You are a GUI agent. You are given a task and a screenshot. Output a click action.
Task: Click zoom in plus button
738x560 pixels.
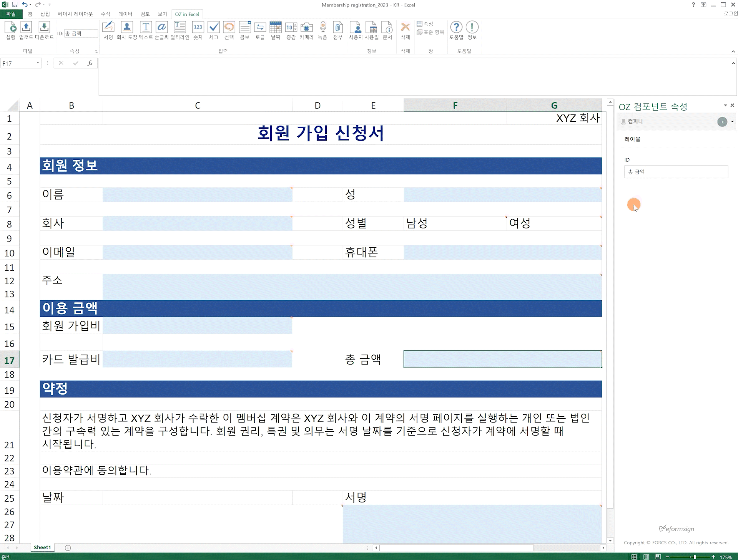[x=713, y=557]
